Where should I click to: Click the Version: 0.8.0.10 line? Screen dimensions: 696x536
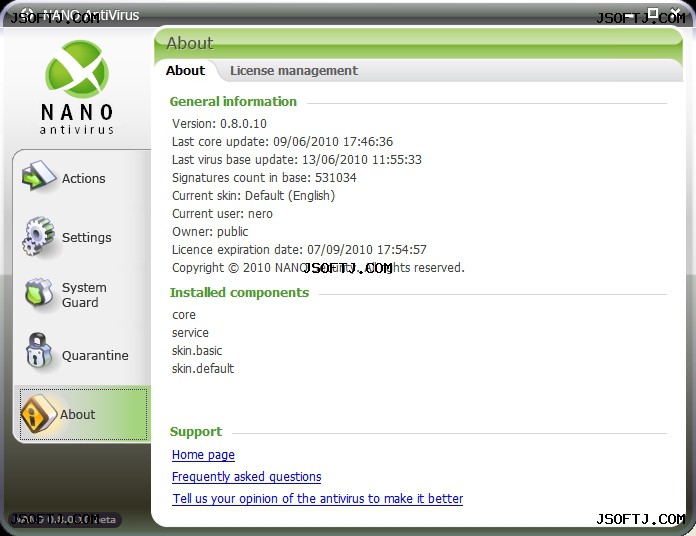pyautogui.click(x=219, y=123)
